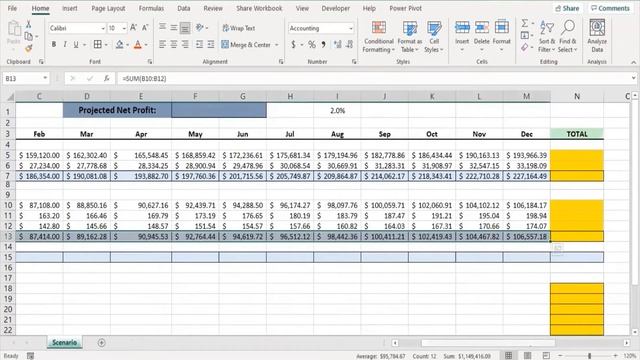The width and height of the screenshot is (640, 360).
Task: Click the Format cells icon
Action: pyautogui.click(x=502, y=27)
